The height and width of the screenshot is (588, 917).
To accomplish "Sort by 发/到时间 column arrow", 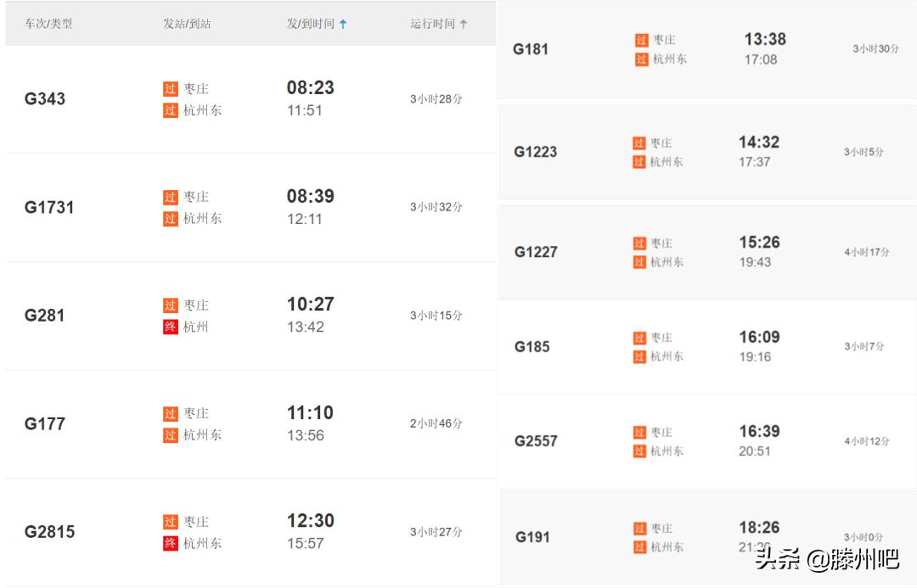I will coord(343,24).
